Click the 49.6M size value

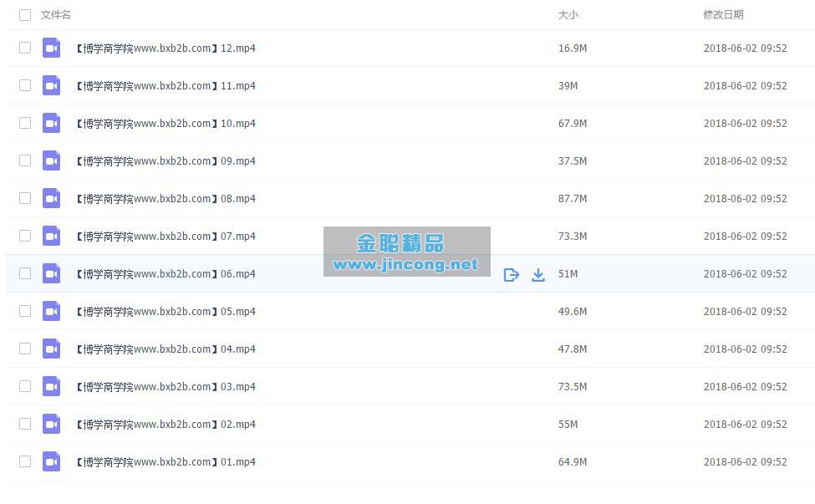click(573, 312)
